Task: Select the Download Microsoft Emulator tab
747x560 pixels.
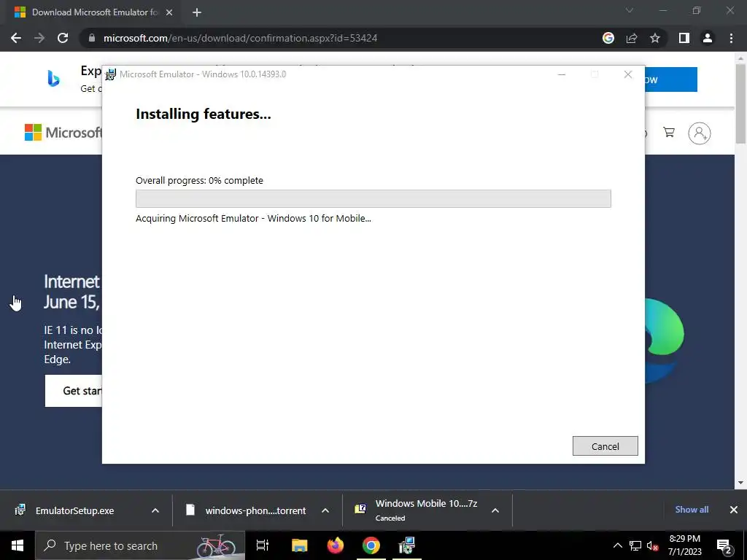Action: click(94, 12)
